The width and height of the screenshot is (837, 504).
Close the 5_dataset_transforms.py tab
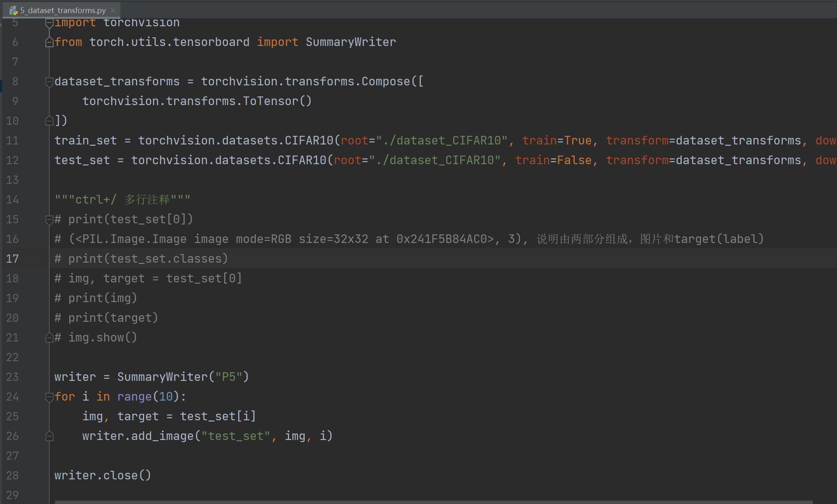click(113, 10)
